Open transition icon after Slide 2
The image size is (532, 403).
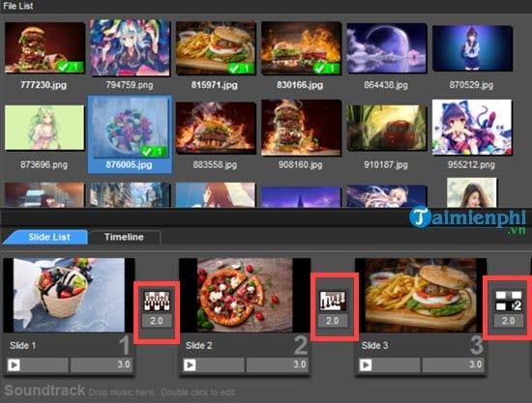(x=333, y=301)
